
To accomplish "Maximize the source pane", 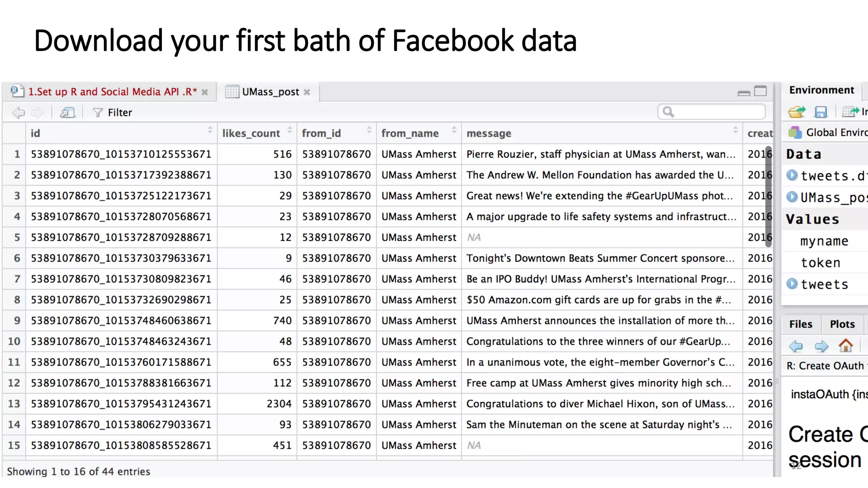I will pos(761,91).
